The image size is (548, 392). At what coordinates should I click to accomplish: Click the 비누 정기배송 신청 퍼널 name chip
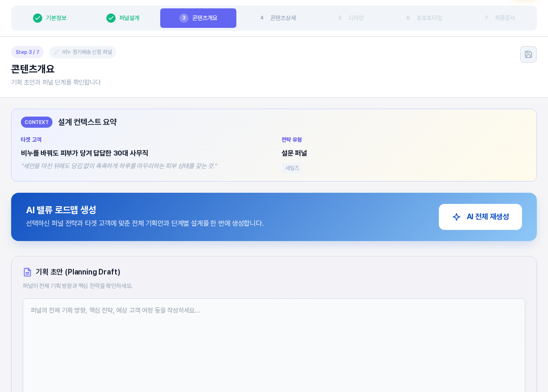(x=83, y=52)
